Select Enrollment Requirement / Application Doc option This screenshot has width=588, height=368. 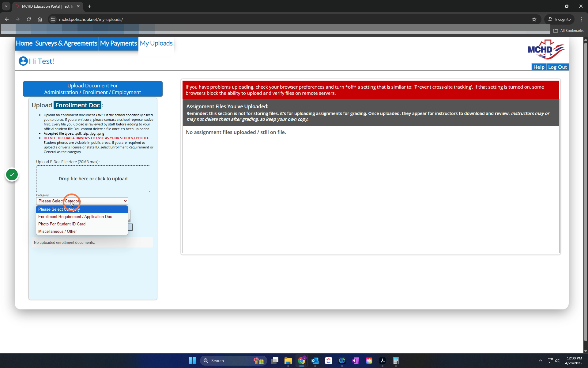point(82,217)
